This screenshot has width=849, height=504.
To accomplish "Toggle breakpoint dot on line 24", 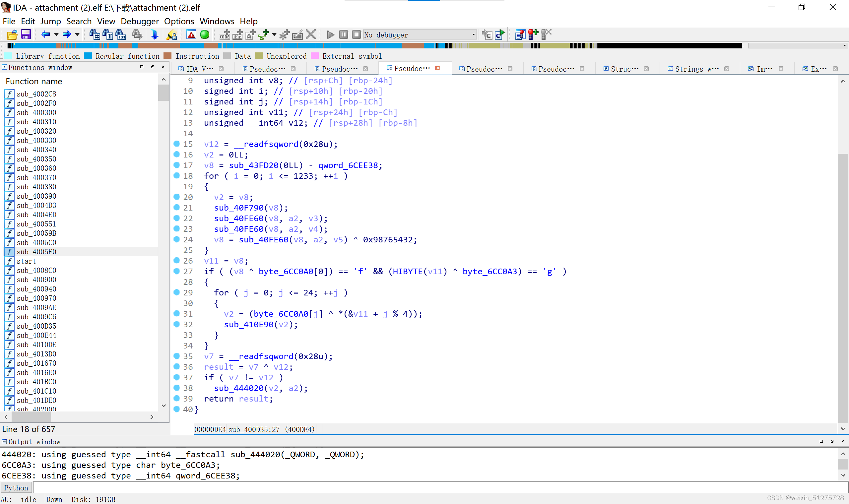I will 176,239.
